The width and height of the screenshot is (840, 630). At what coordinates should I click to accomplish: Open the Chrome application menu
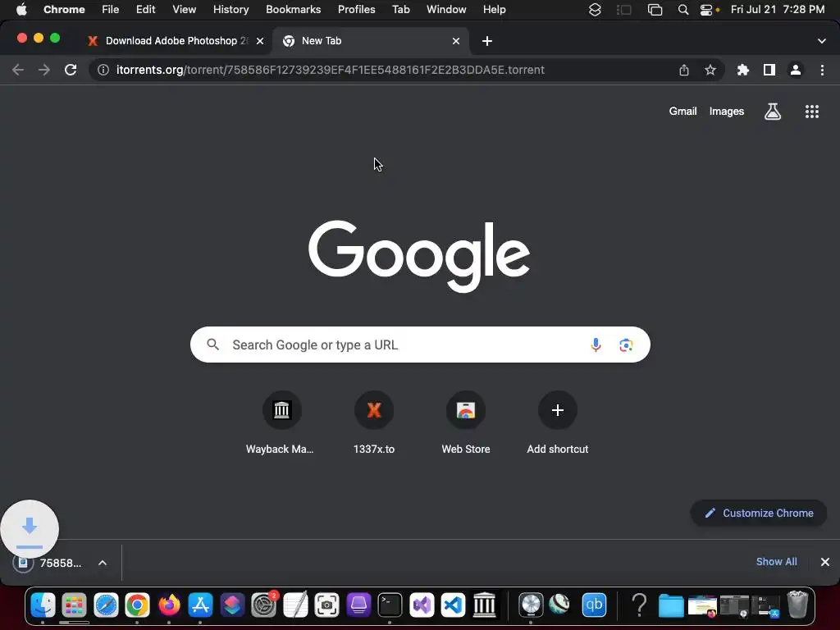click(64, 10)
